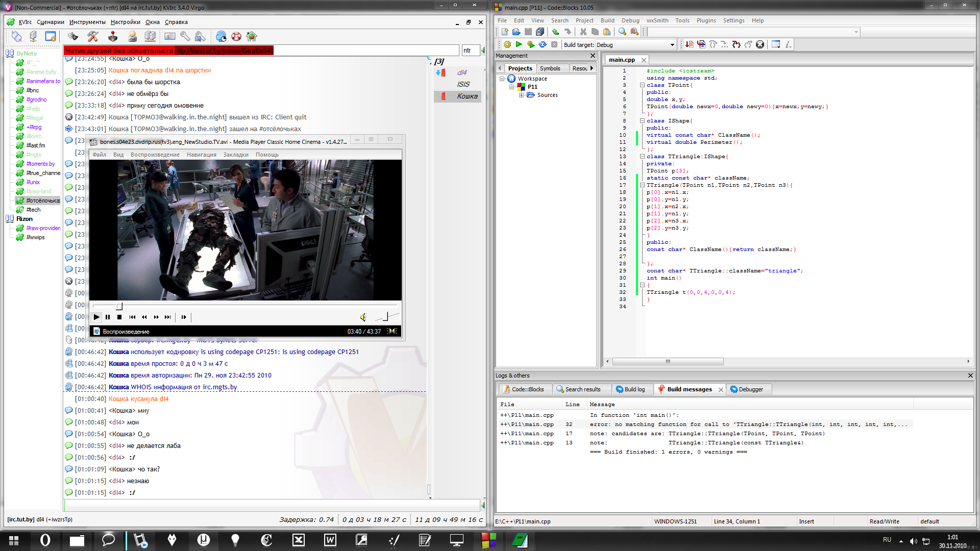Click the frame step button in the player

[x=184, y=317]
